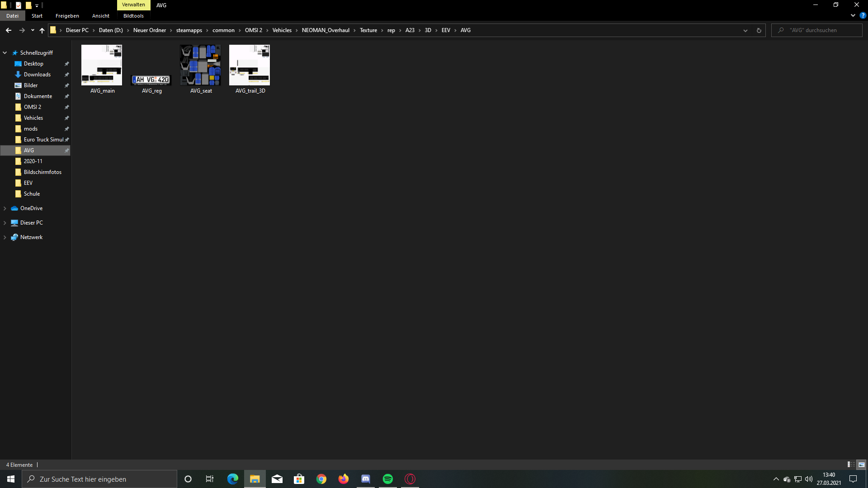Open Spotify from the taskbar
Viewport: 868px width, 488px height.
[388, 479]
